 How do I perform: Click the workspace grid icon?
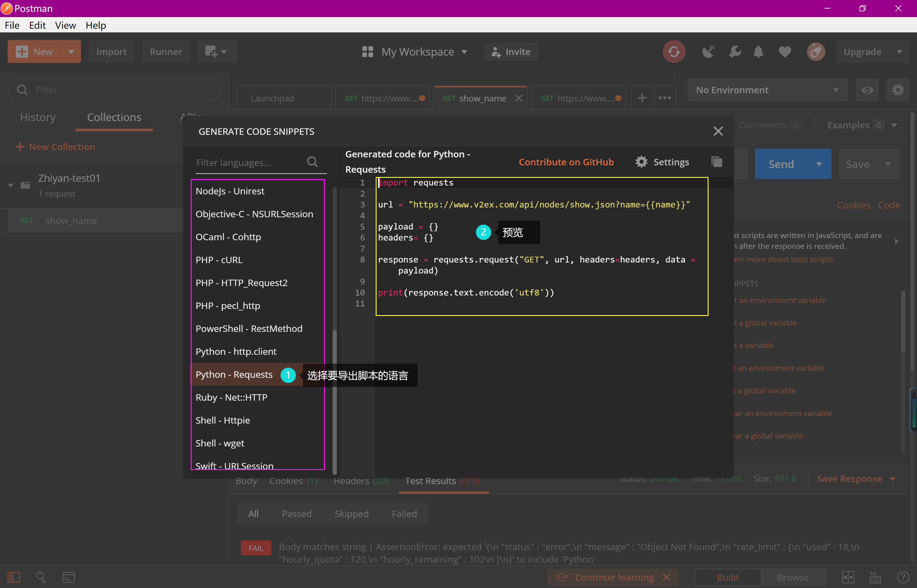point(367,52)
